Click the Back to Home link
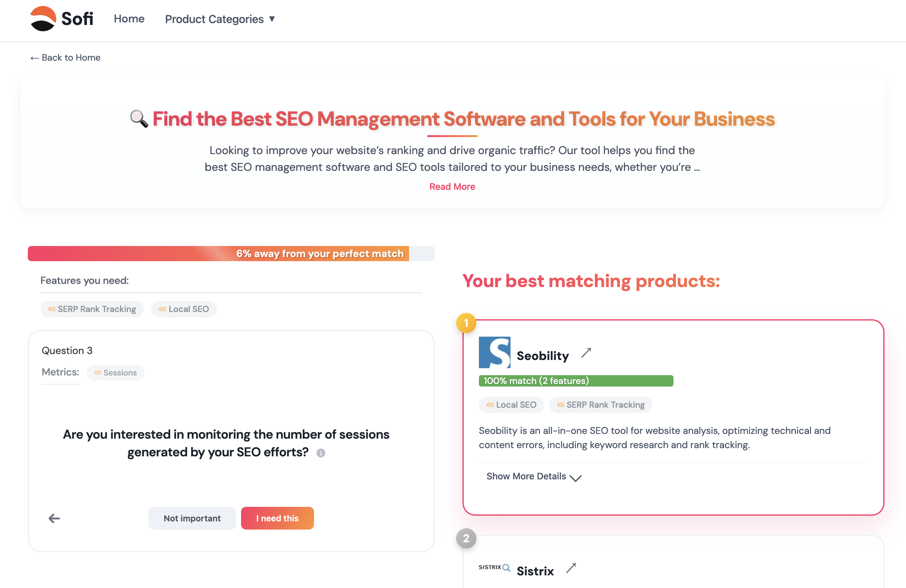Screen dimensions: 906x588 [x=65, y=57]
